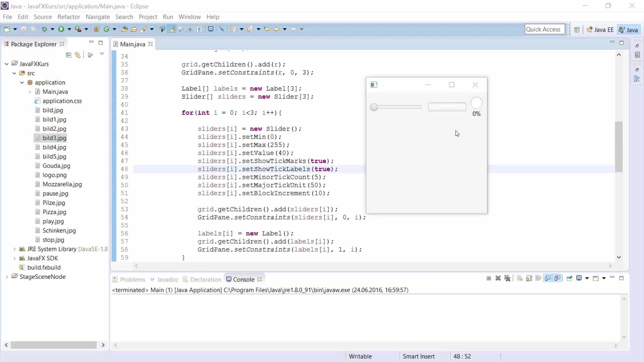Click Remove Launch icon in Console
Viewport: 644px width, 362px height.
498,278
